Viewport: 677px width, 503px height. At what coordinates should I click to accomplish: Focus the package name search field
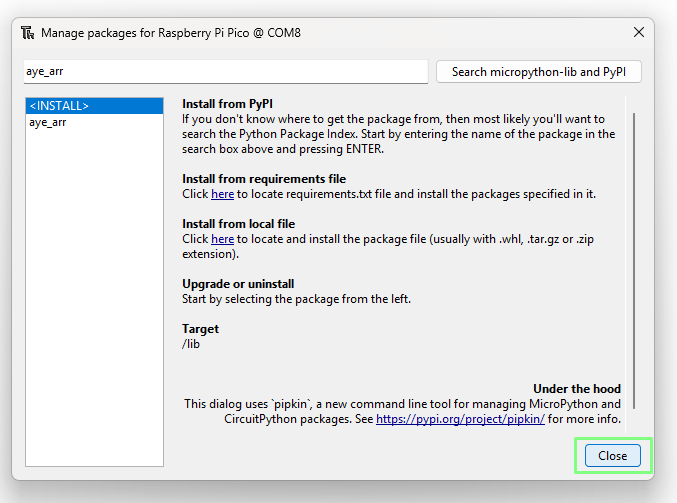[226, 72]
